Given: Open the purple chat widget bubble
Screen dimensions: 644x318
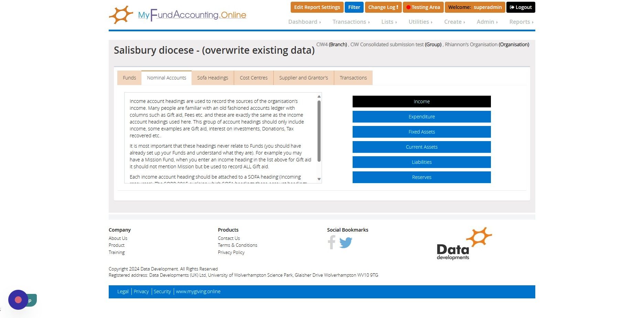Looking at the screenshot, I should coord(18,300).
